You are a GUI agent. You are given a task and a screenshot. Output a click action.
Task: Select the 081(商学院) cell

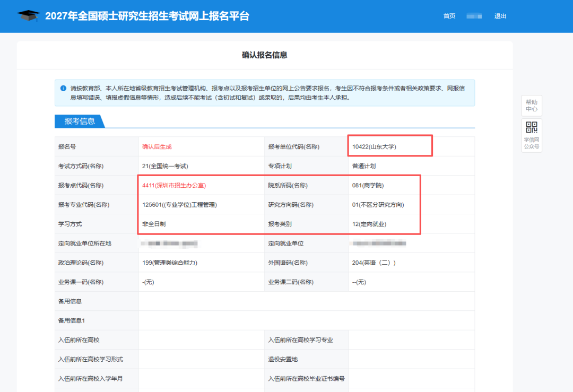tap(412, 185)
